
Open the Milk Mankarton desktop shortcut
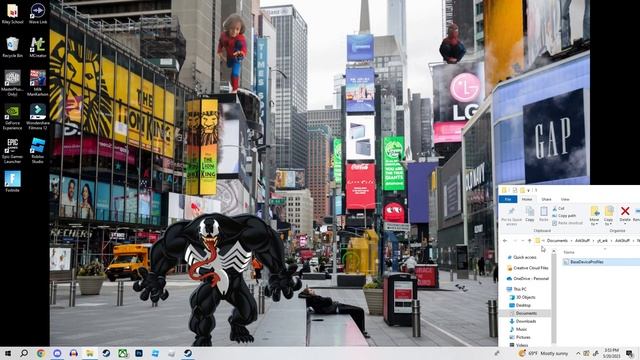[38, 83]
